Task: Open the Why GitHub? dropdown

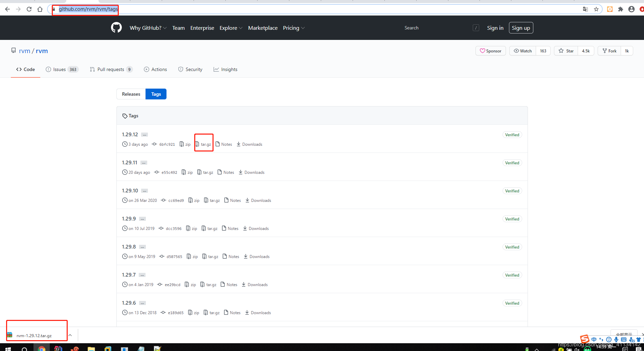Action: point(148,28)
